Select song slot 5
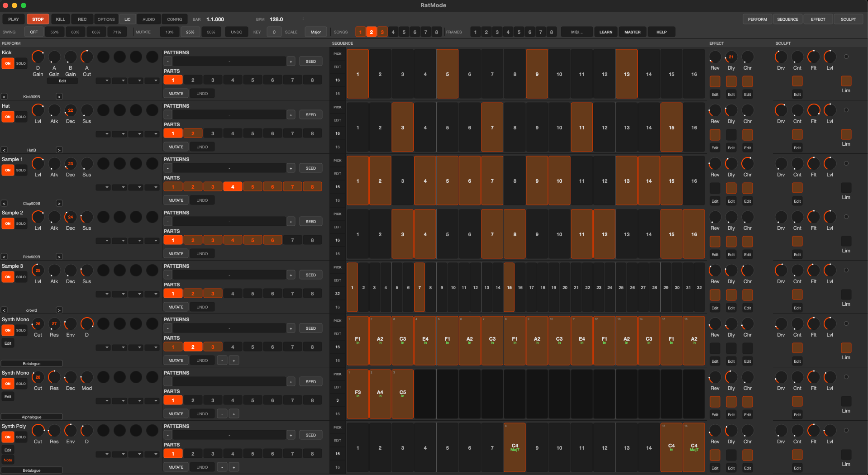This screenshot has height=475, width=868. [404, 32]
